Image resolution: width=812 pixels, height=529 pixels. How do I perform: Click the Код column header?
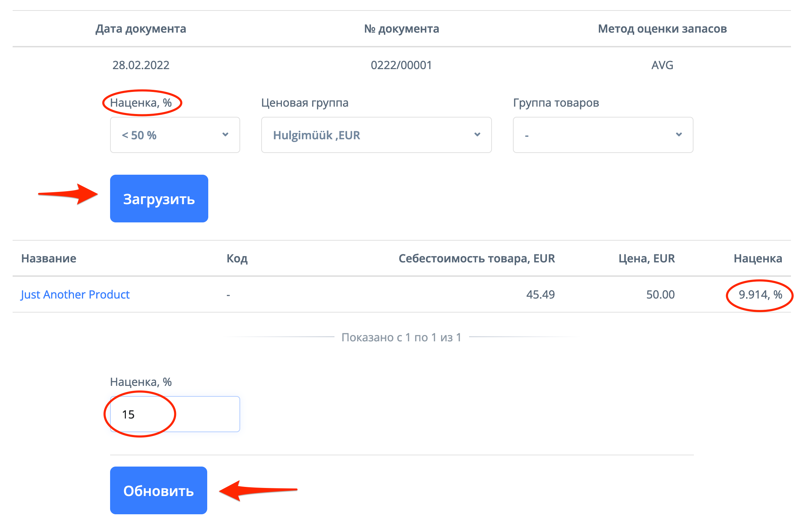click(x=237, y=259)
